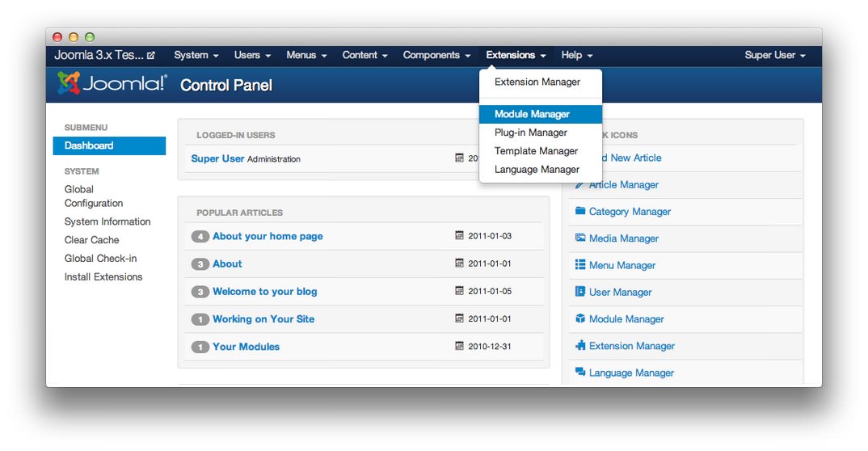Open Welcome to your blog article
868x451 pixels.
[x=265, y=292]
